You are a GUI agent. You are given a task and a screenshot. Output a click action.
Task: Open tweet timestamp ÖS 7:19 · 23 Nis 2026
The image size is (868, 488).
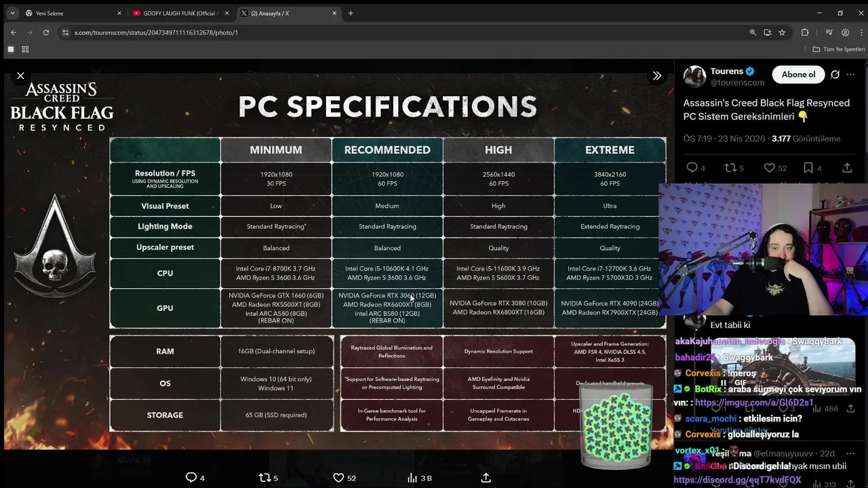tap(724, 138)
